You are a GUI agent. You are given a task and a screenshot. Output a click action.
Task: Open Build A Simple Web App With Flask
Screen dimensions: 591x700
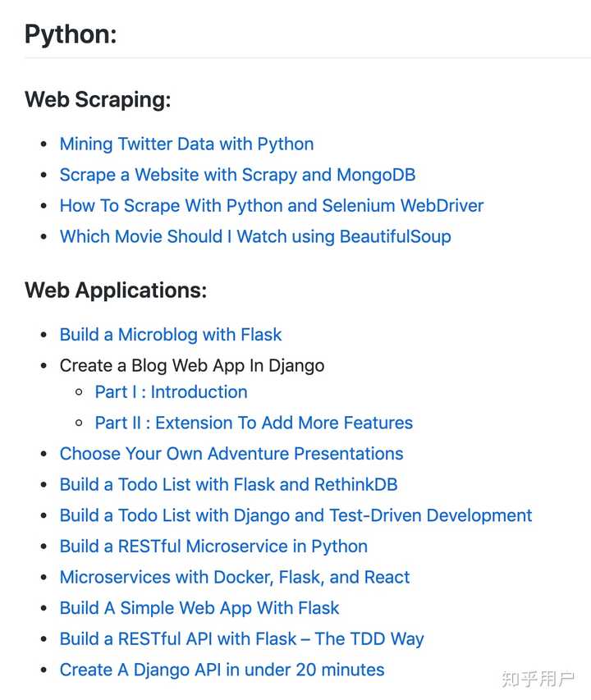(199, 609)
